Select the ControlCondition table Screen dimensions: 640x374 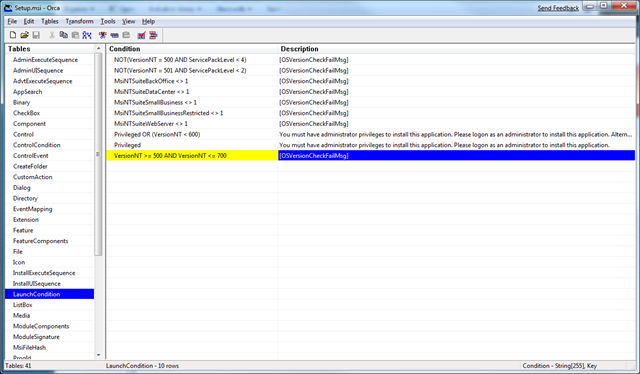tap(37, 145)
